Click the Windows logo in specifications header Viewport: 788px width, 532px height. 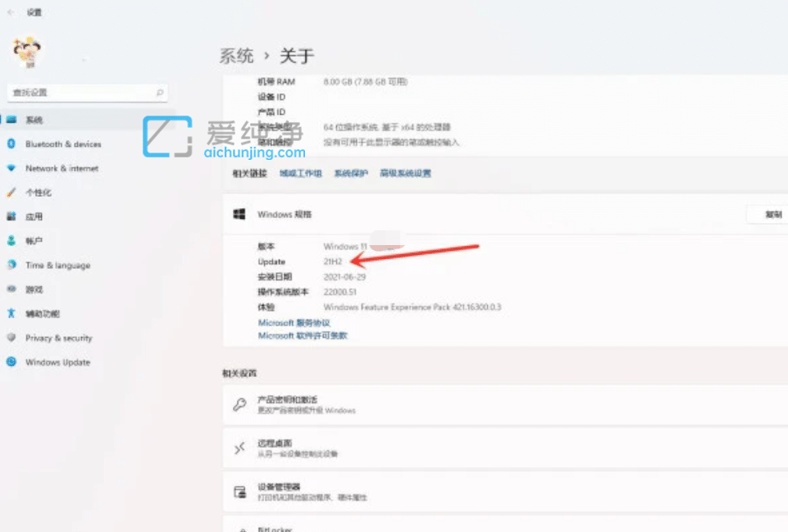coord(239,214)
